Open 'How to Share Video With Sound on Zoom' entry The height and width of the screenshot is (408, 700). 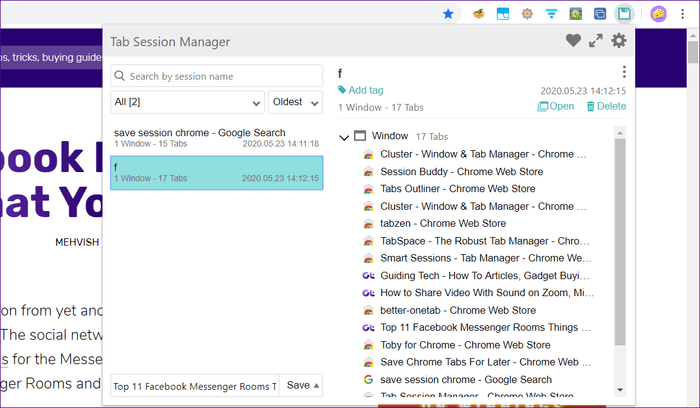point(487,293)
